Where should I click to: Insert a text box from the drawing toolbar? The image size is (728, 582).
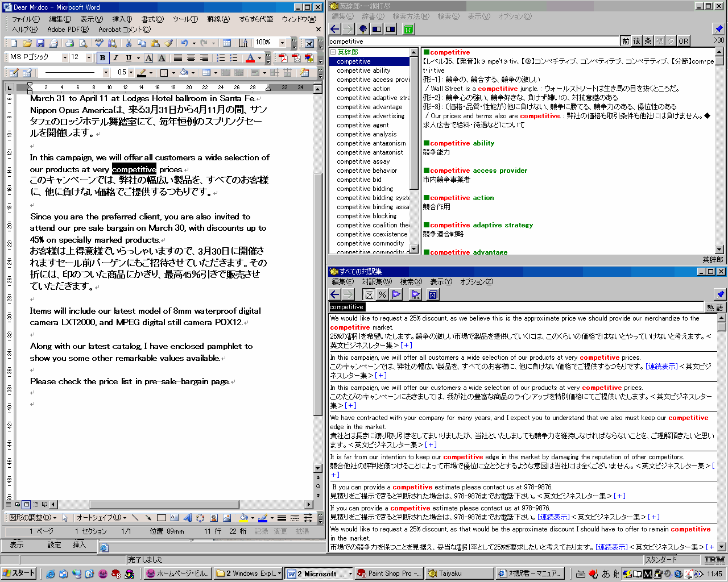[x=174, y=518]
